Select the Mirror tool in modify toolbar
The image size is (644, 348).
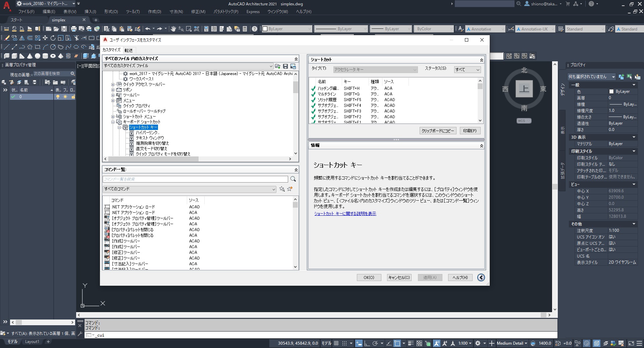22,38
